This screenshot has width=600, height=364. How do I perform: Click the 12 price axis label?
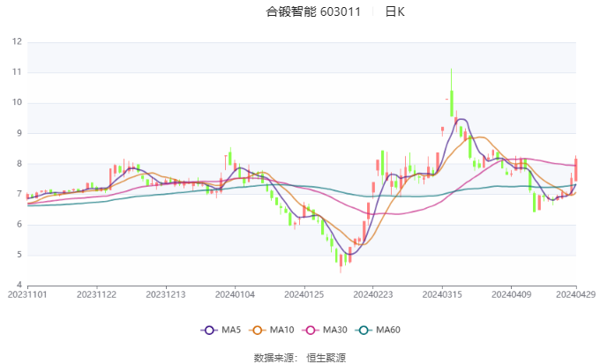pyautogui.click(x=18, y=41)
